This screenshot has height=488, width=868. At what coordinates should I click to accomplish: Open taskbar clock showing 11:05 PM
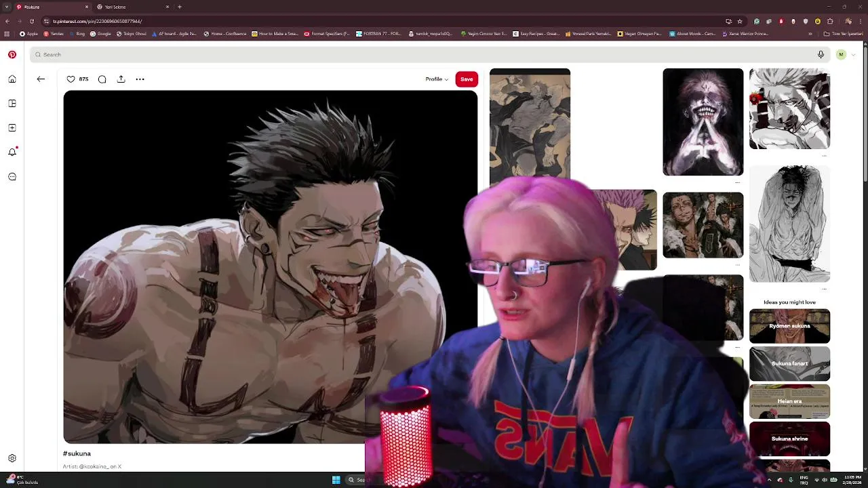pyautogui.click(x=852, y=480)
